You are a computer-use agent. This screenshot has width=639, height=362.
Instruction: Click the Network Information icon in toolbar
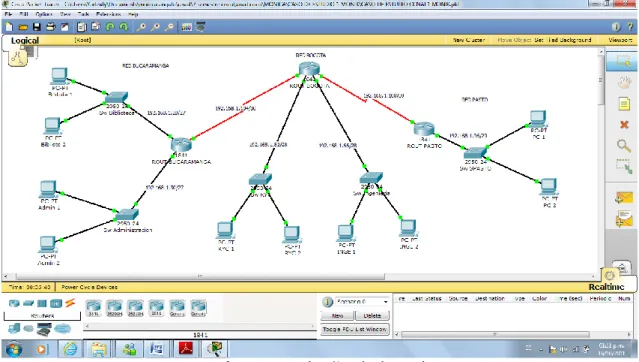coord(616,27)
